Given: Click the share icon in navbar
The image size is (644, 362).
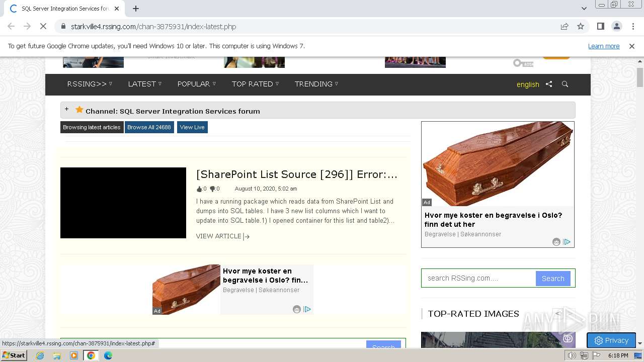Looking at the screenshot, I should 549,84.
